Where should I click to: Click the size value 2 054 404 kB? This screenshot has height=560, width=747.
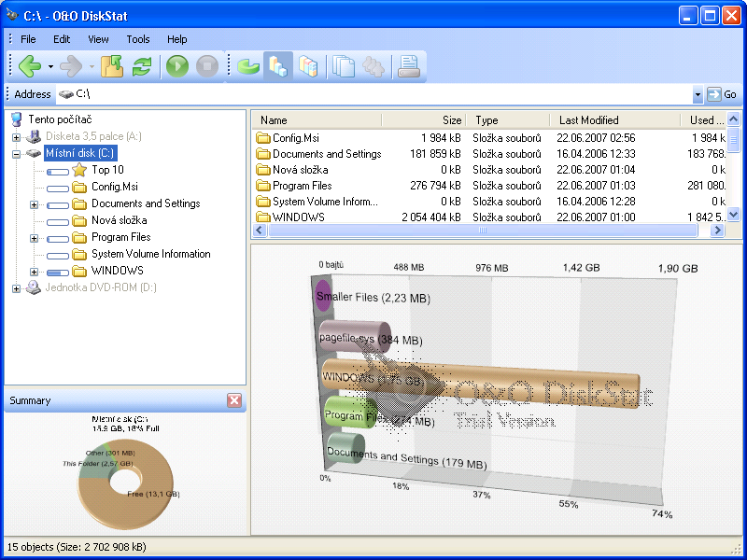[431, 217]
